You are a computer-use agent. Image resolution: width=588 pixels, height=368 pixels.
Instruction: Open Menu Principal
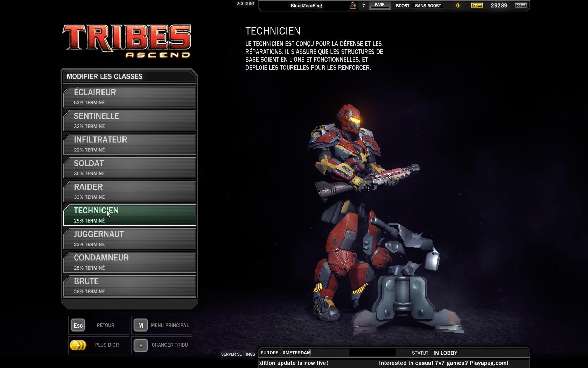(170, 325)
